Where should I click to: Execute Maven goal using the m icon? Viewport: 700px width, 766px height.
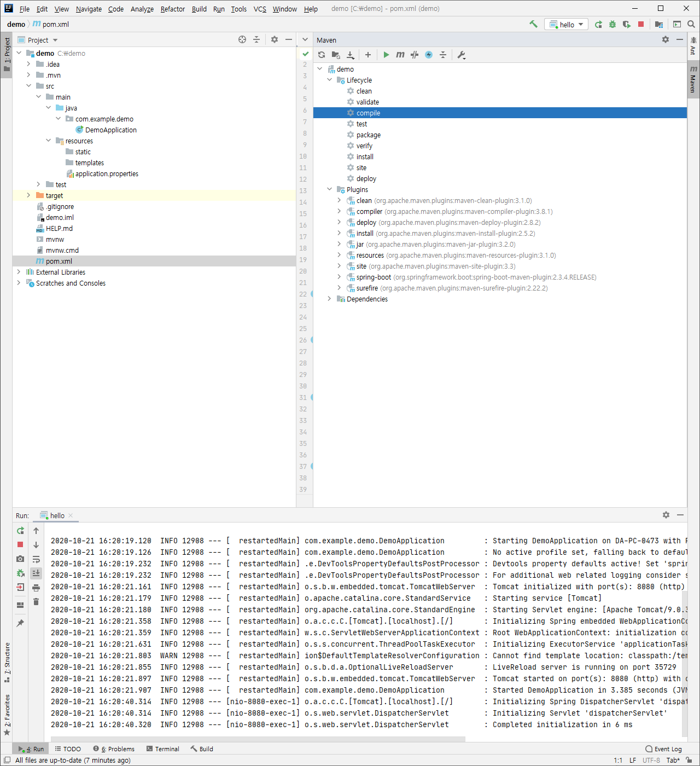tap(400, 55)
